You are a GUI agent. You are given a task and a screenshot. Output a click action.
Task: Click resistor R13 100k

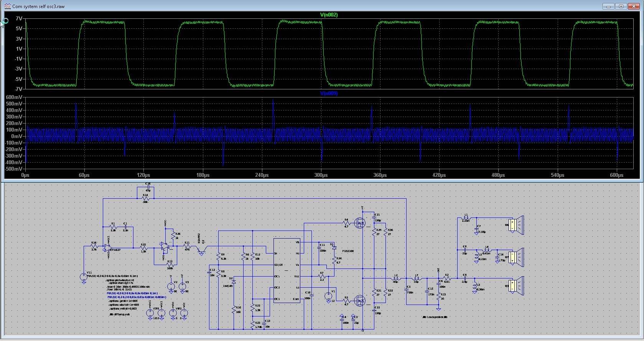(170, 265)
